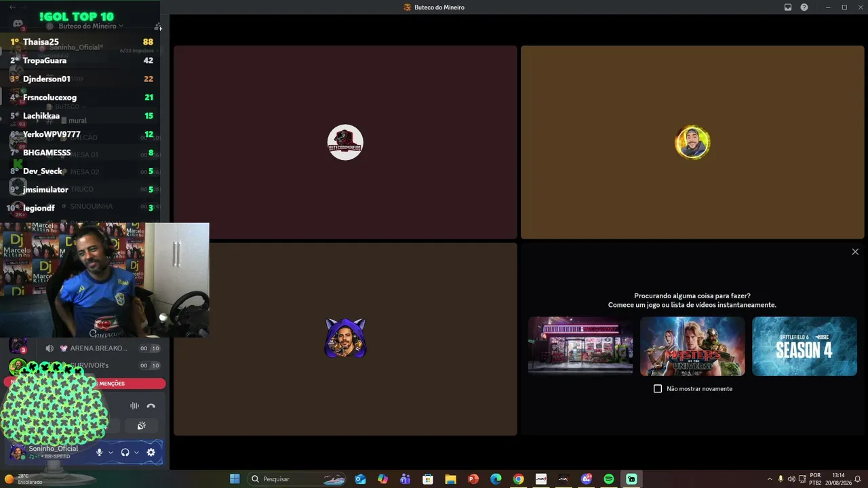Open PowerPoint from the taskbar
Viewport: 868px width, 488px height.
tap(473, 479)
